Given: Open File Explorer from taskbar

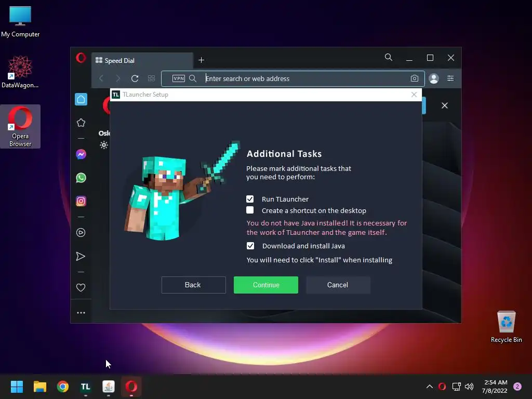Looking at the screenshot, I should pyautogui.click(x=39, y=387).
